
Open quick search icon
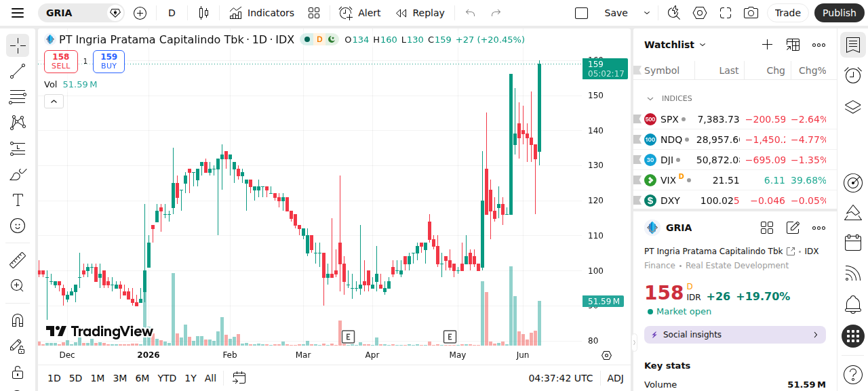click(x=673, y=13)
